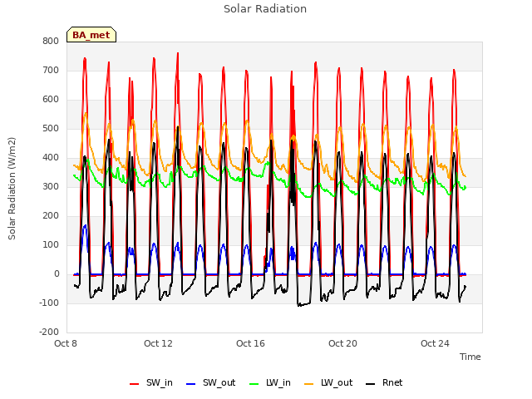
Task: Click the Oct 24 tick label
Action: tap(435, 343)
